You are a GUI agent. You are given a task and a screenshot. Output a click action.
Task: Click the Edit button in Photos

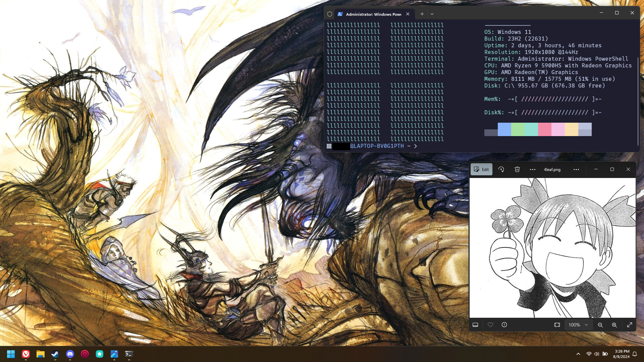click(481, 170)
